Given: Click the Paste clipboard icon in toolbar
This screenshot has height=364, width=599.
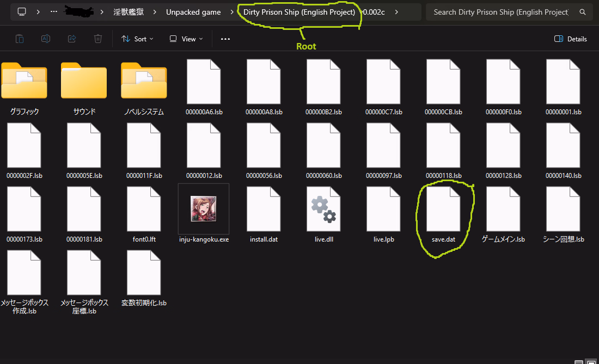Looking at the screenshot, I should tap(20, 39).
